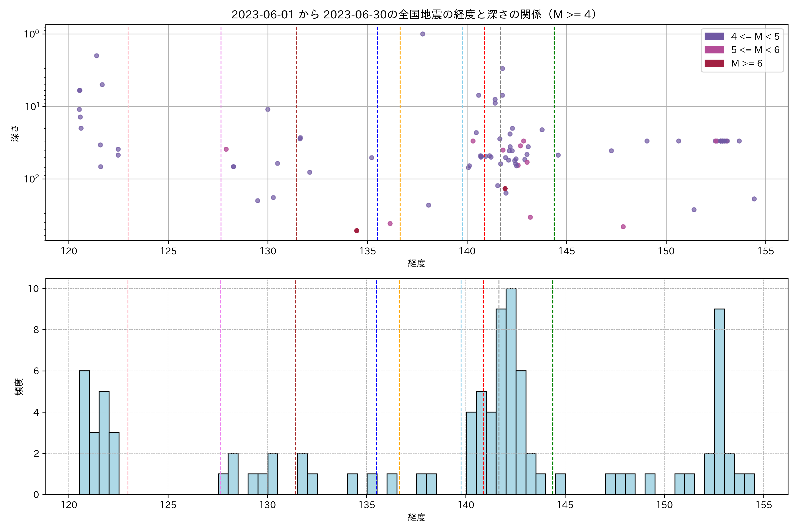Click the pink 5 <= M < 6 legend swatch
798x532 pixels.
click(714, 50)
